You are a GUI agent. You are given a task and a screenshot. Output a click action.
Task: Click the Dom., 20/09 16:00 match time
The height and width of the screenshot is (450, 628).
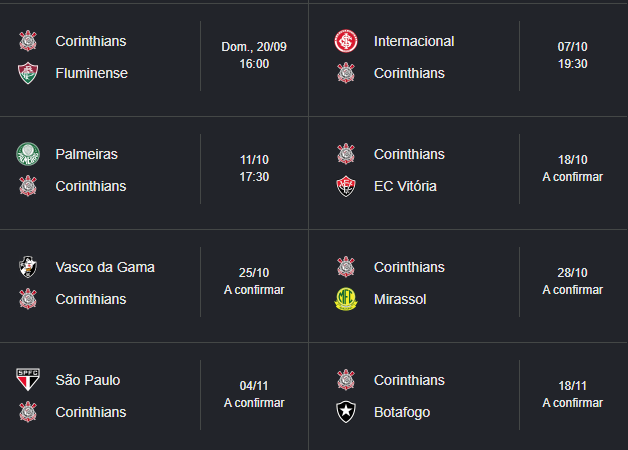[x=254, y=55]
